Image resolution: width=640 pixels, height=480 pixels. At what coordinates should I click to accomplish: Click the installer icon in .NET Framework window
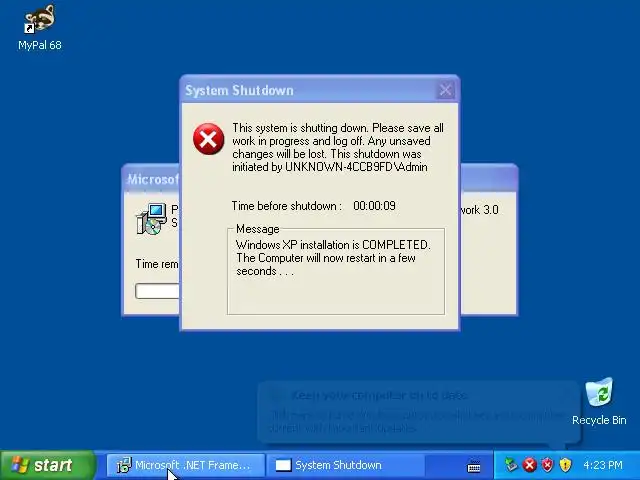click(x=151, y=219)
